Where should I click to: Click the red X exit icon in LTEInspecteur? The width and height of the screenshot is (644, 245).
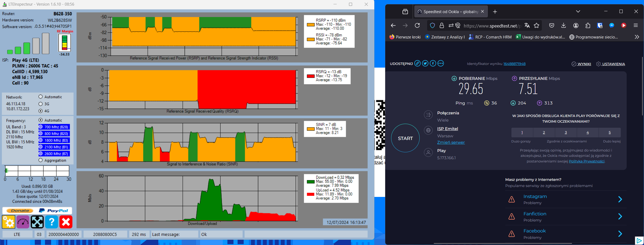point(66,222)
